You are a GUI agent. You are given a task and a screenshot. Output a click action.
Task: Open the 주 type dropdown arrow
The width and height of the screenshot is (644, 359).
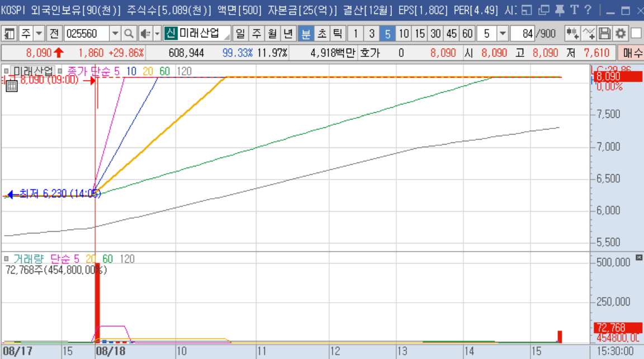pos(39,33)
